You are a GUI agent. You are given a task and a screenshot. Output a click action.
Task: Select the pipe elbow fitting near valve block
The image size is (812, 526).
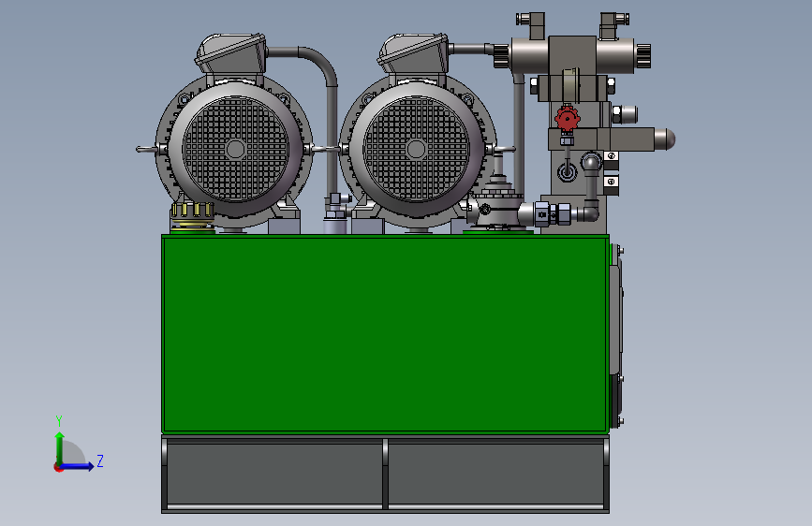tap(589, 213)
